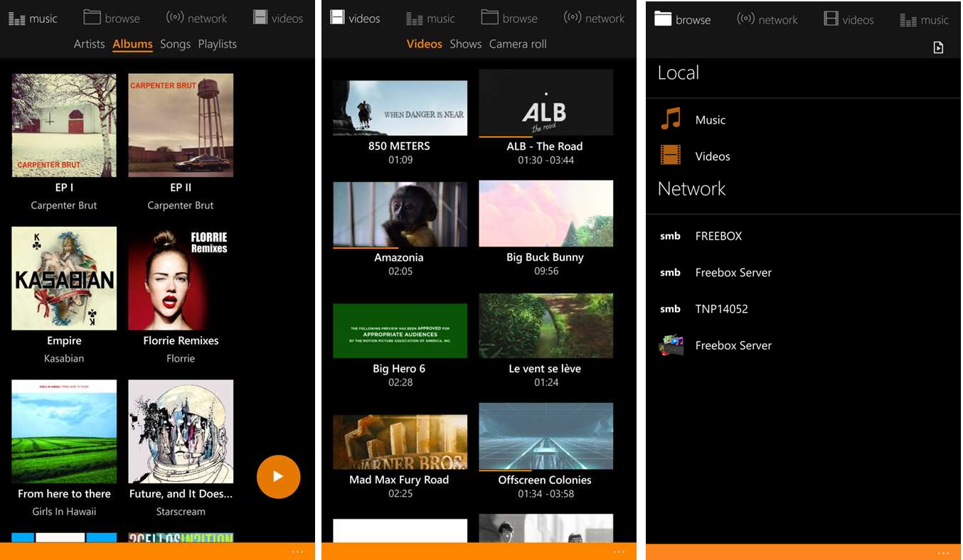Play ALB - The Road video
The image size is (963, 560).
point(546,102)
